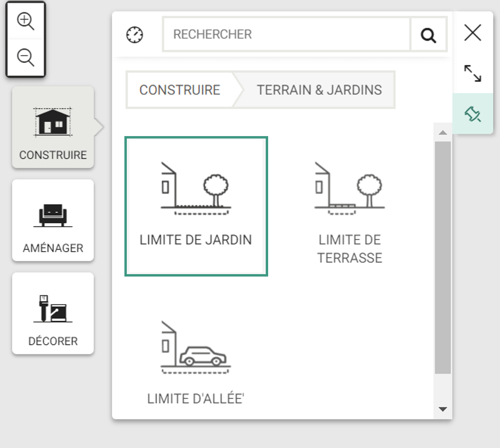Screen dimensions: 500x448
Task: Select the Limite de Jardin tool
Action: [196, 206]
